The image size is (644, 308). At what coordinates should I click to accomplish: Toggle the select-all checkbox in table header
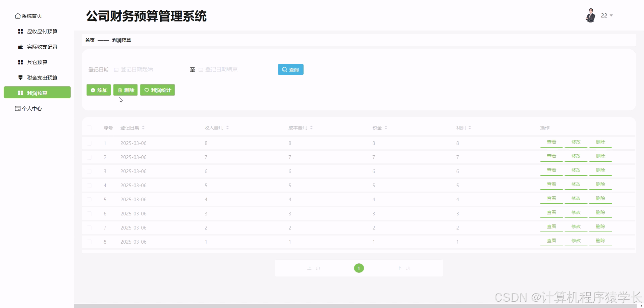click(x=90, y=128)
